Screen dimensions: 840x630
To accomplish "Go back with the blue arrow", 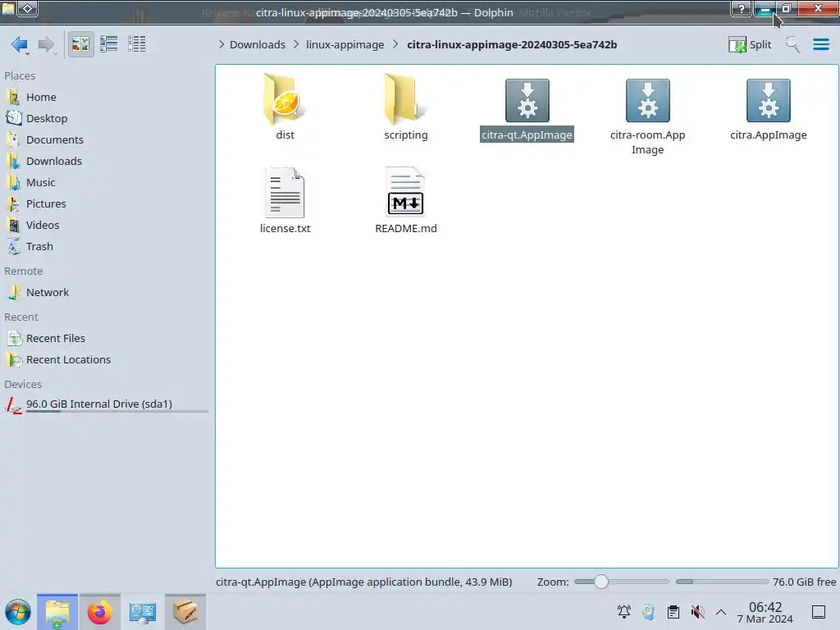I will coord(20,44).
